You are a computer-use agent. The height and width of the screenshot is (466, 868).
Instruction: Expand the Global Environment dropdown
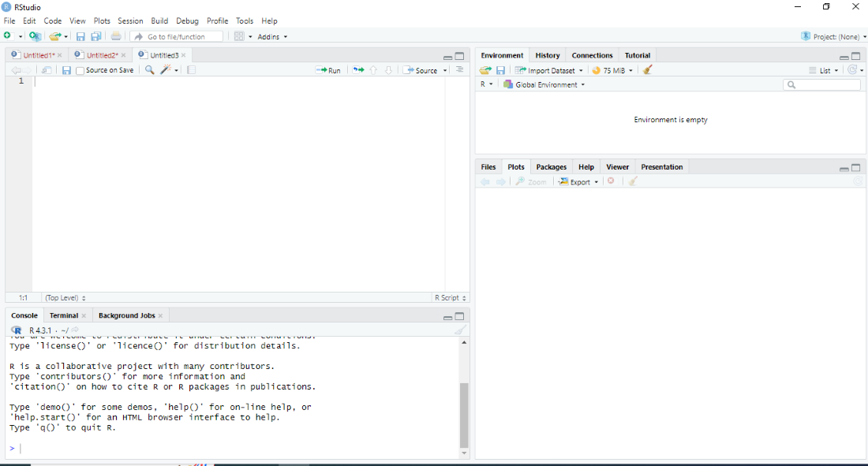pos(544,84)
